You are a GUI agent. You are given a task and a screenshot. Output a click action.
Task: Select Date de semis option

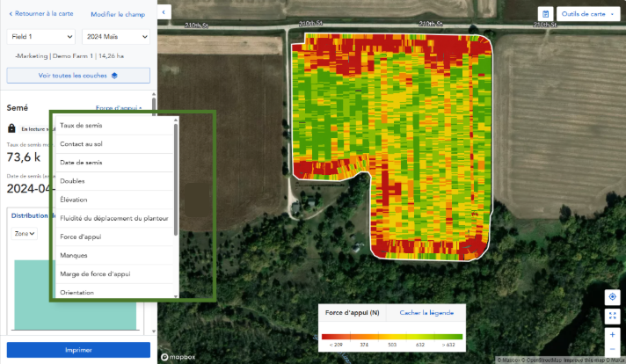(114, 163)
